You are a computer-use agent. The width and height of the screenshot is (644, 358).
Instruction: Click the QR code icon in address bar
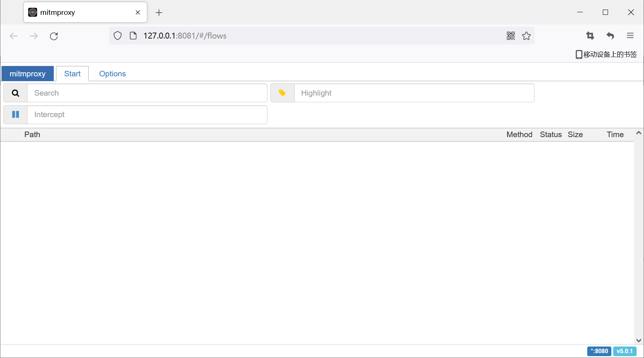511,36
